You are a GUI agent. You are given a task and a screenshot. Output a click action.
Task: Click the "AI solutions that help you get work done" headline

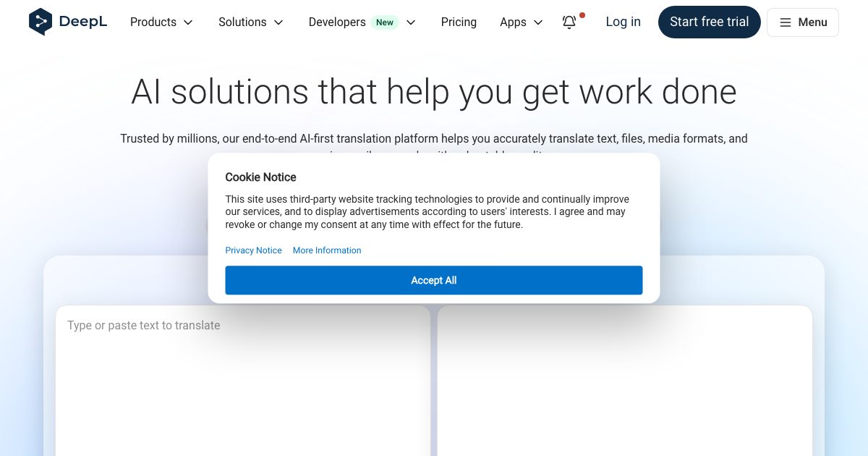[x=434, y=92]
